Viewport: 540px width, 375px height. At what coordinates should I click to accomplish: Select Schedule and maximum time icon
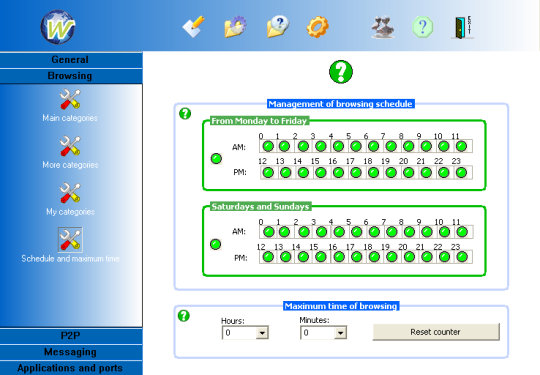70,240
